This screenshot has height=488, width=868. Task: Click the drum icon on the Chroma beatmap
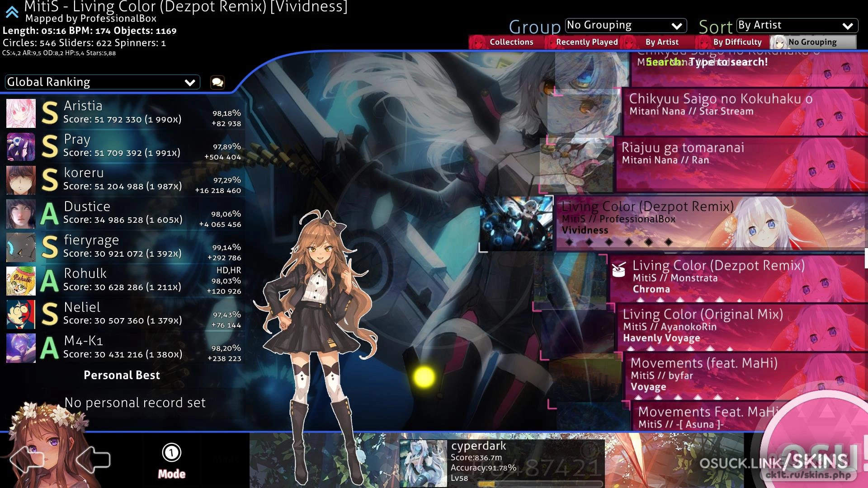tap(618, 270)
